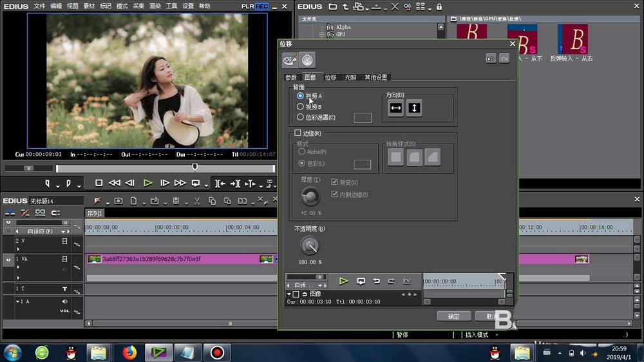
Task: Open the 文件 menu in player window
Action: (x=39, y=6)
